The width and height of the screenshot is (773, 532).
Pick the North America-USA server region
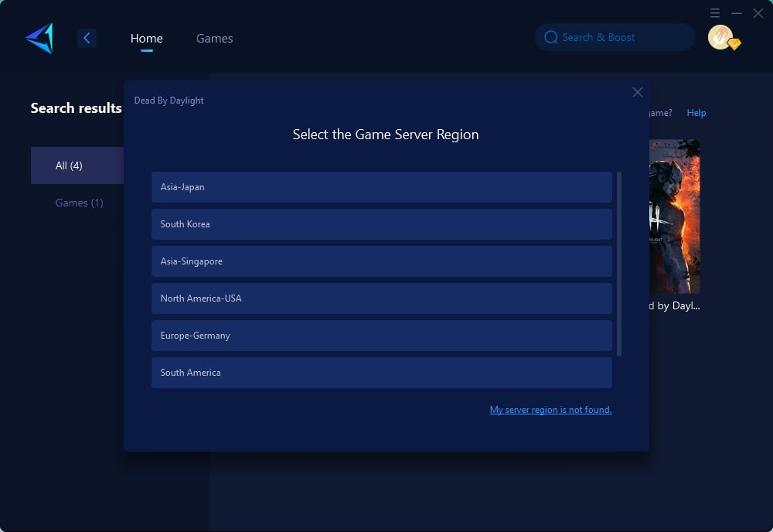pos(382,298)
